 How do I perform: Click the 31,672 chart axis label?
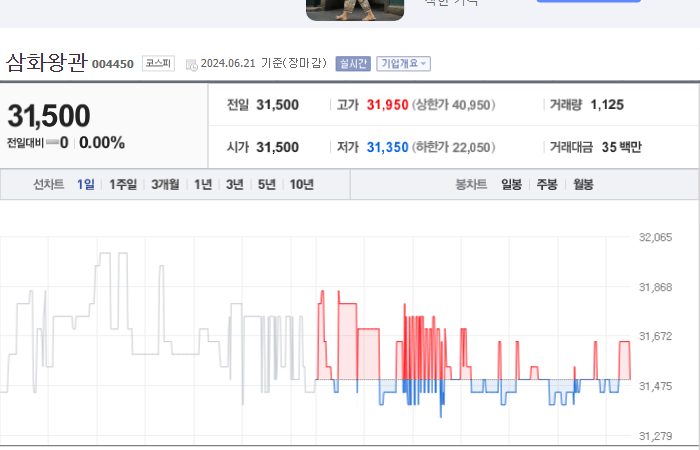pyautogui.click(x=655, y=336)
